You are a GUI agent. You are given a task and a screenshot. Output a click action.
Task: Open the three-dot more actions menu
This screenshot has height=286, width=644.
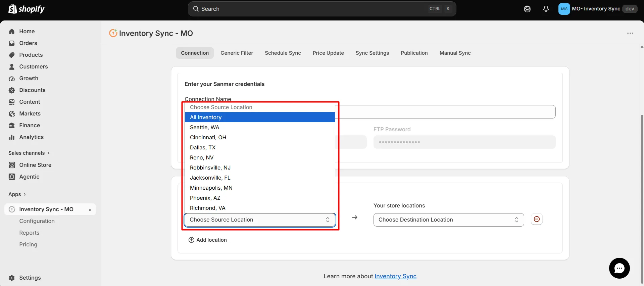tap(630, 33)
